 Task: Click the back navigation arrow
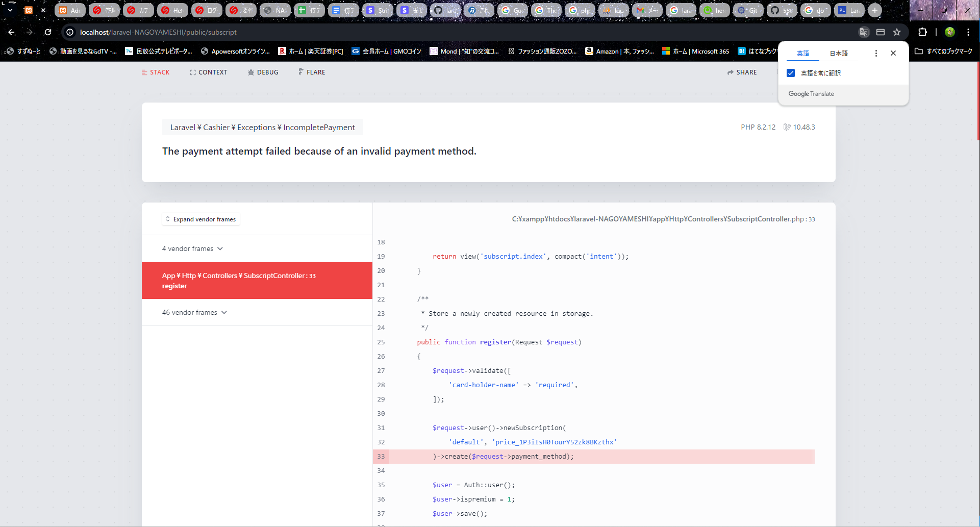[x=11, y=32]
